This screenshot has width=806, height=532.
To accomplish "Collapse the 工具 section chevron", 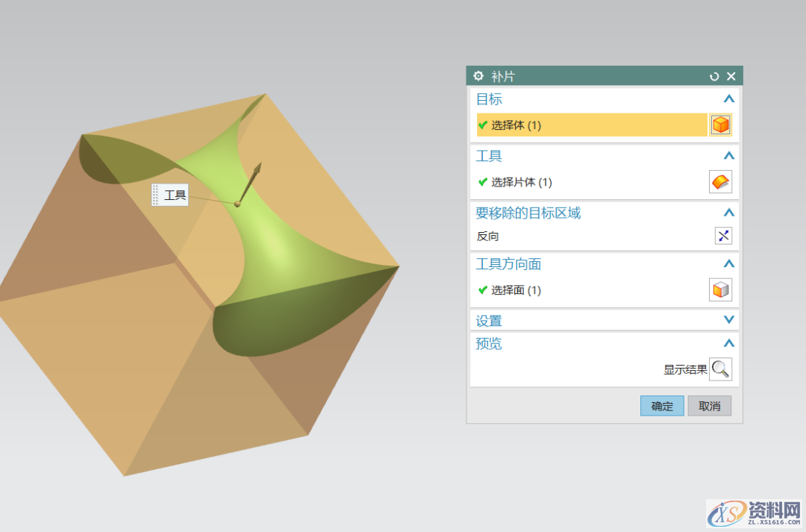I will (729, 156).
